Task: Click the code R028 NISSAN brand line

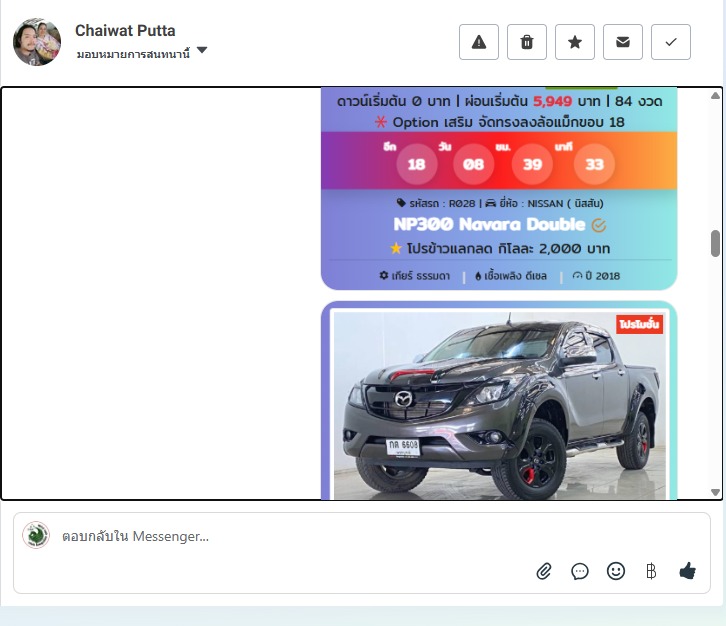Action: (500, 203)
